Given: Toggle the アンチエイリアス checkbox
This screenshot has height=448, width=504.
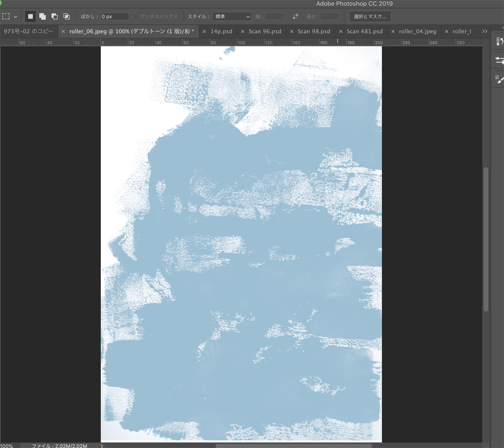Looking at the screenshot, I should 136,16.
